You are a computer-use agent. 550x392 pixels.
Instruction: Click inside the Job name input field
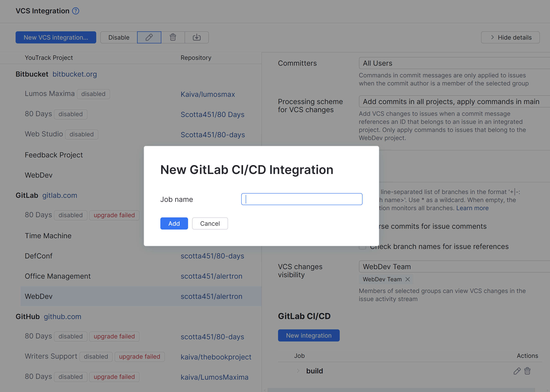tap(301, 199)
